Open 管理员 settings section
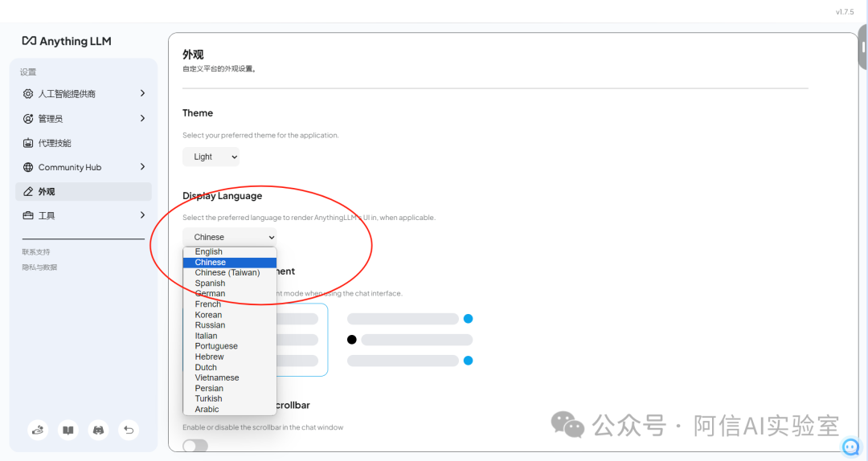Screen dimensions: 868x461 [84, 118]
